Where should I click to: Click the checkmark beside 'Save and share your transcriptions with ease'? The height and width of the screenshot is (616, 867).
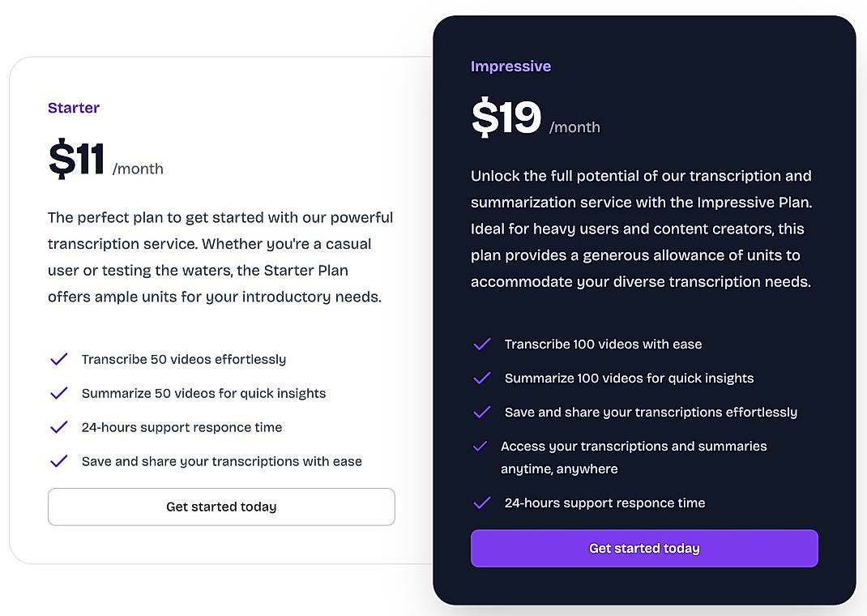(x=58, y=461)
